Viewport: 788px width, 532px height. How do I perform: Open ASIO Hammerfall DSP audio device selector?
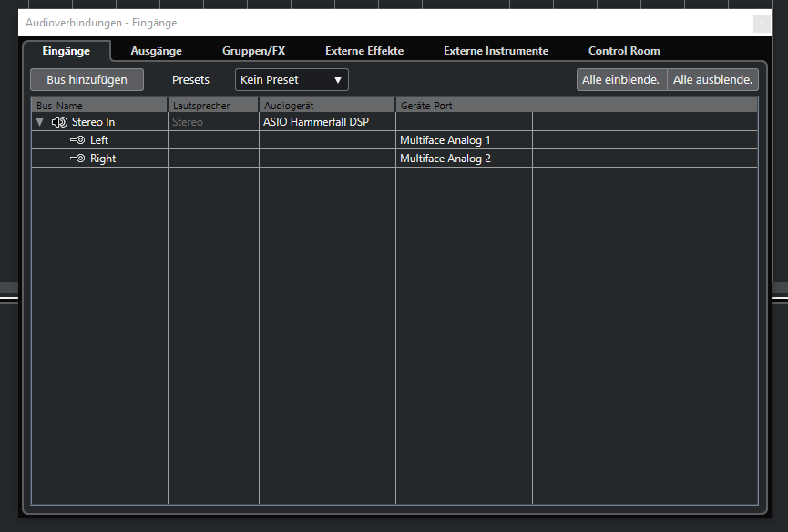pyautogui.click(x=326, y=122)
